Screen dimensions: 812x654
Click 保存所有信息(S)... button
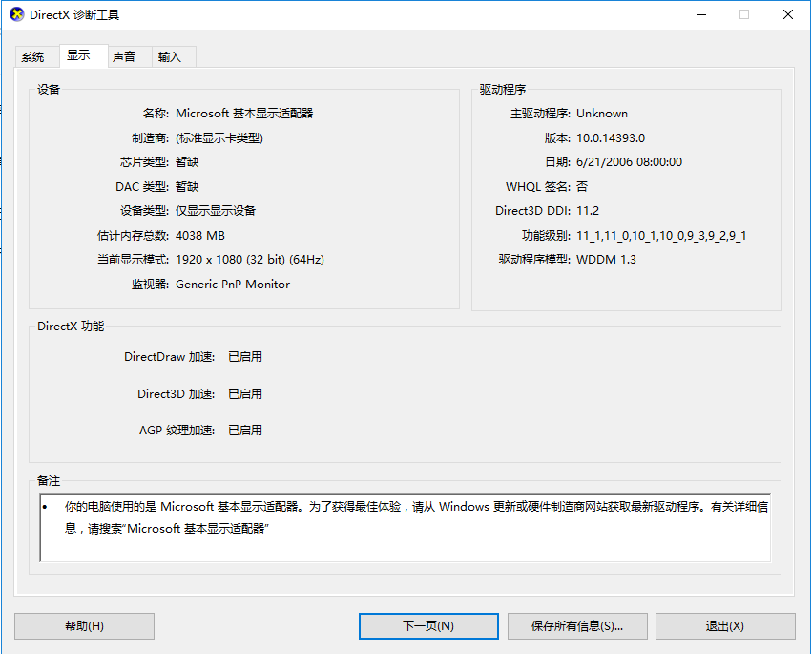click(x=577, y=626)
